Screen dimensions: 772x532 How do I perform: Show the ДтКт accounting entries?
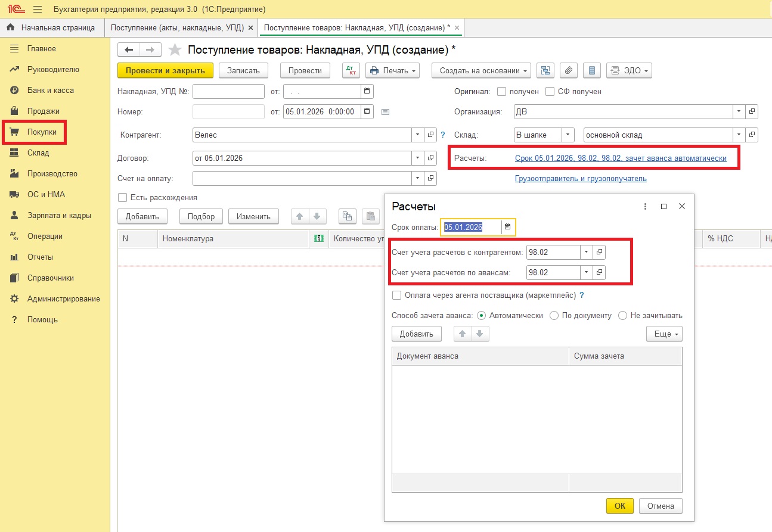351,70
